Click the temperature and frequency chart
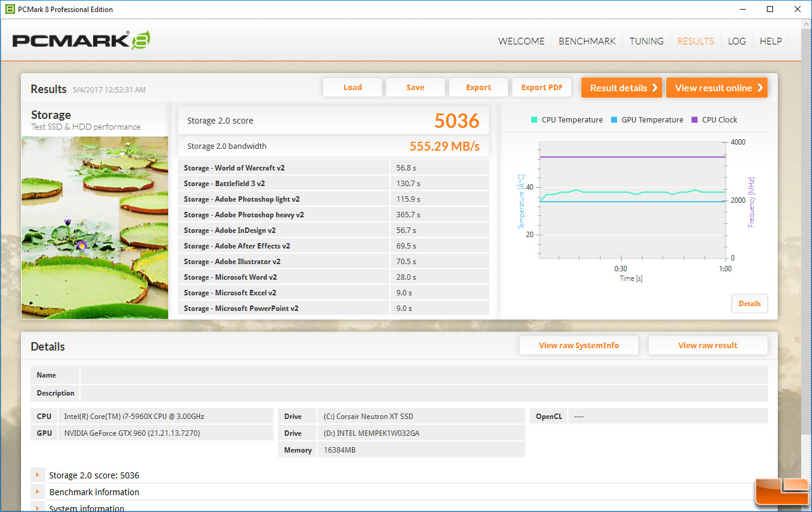The height and width of the screenshot is (512, 812). [633, 200]
